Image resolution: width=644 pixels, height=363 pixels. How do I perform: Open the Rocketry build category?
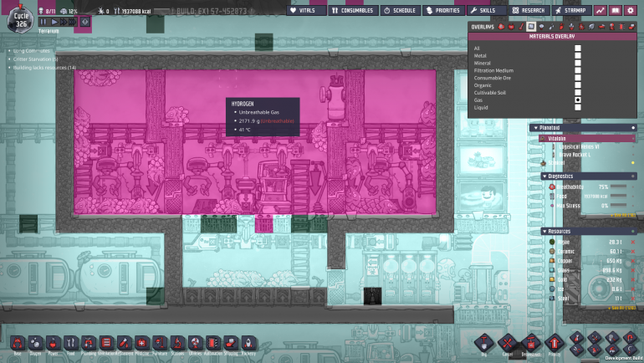tap(248, 342)
